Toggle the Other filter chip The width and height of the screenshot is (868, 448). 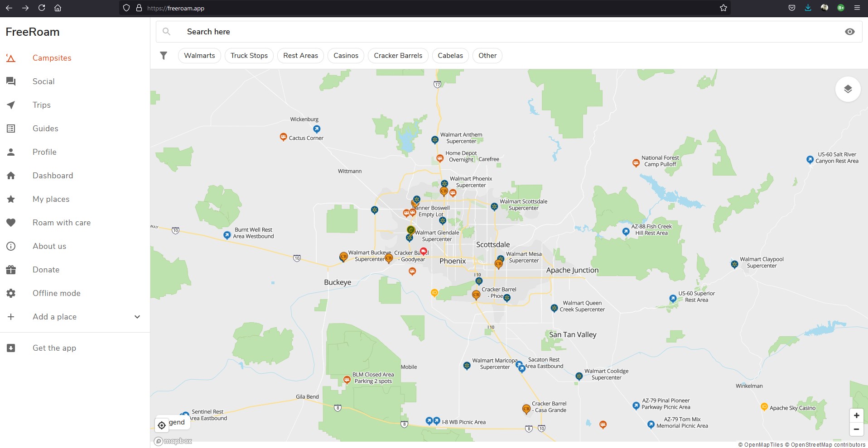coord(487,56)
